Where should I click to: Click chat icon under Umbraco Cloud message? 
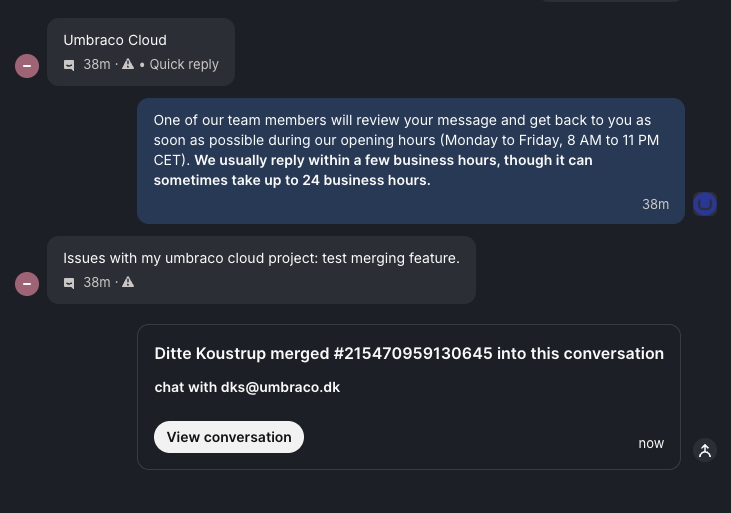69,65
